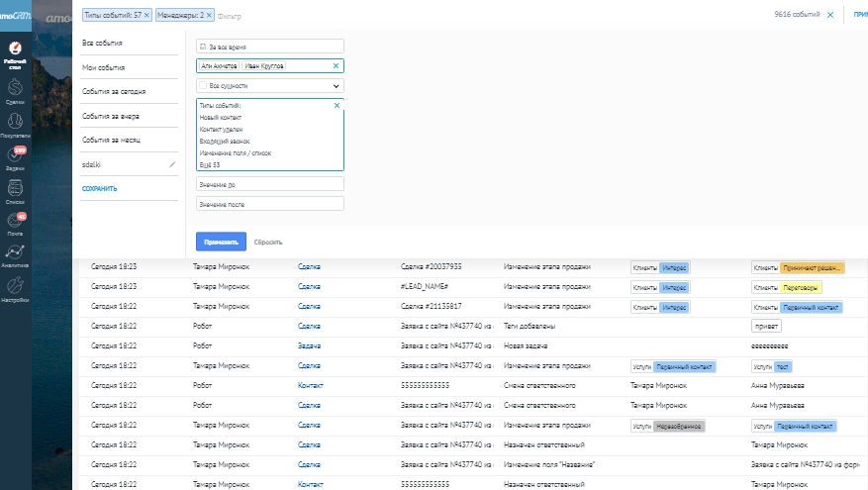The width and height of the screenshot is (868, 490).
Task: Open Почта mail icon in sidebar
Action: [15, 223]
